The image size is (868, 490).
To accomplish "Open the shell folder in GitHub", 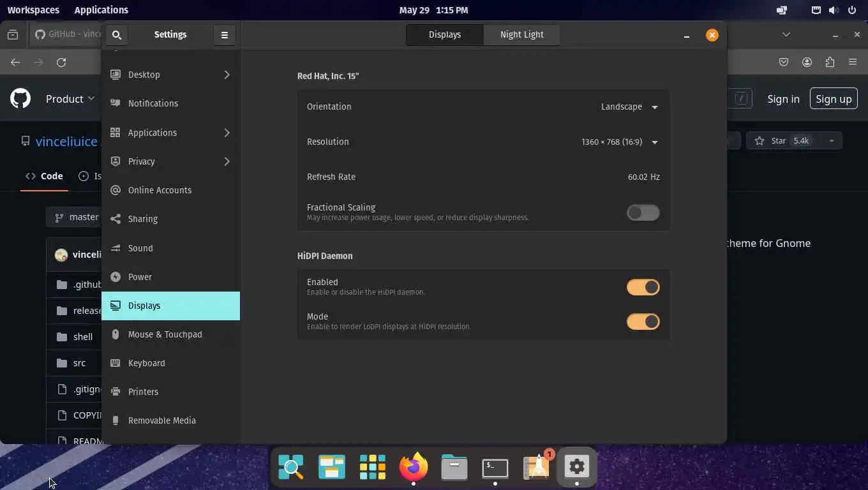I will [x=83, y=337].
